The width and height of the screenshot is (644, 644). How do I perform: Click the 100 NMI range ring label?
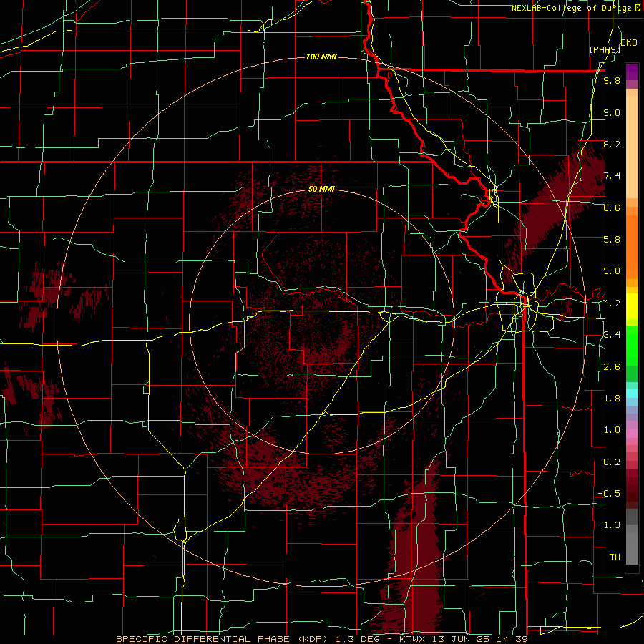(321, 57)
